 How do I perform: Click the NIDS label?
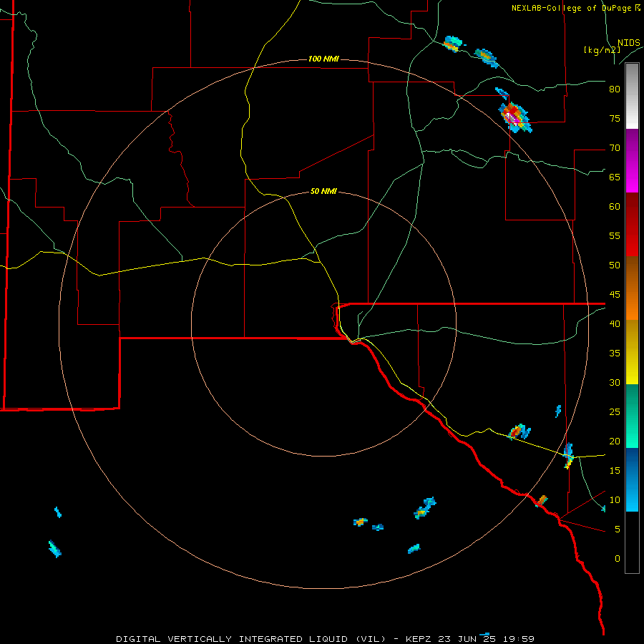628,42
